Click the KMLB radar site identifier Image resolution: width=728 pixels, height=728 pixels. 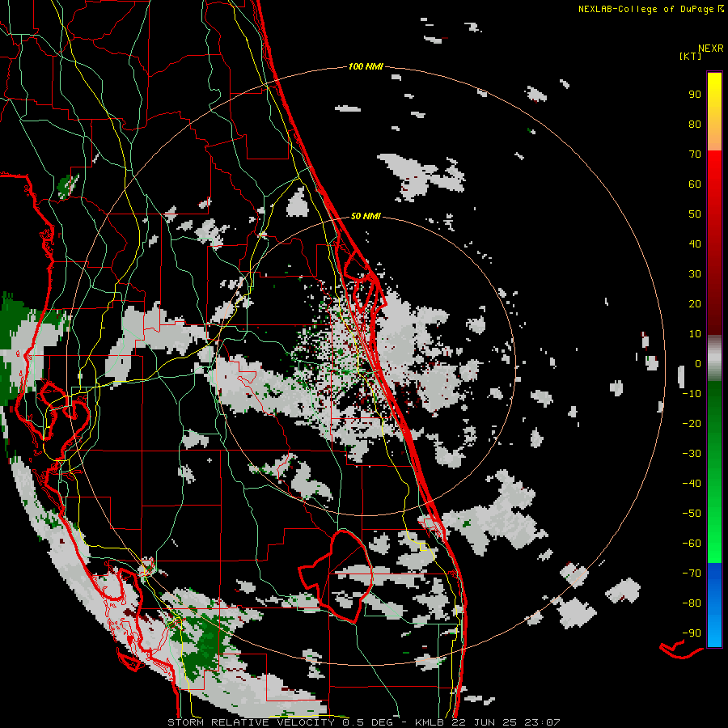[x=429, y=722]
